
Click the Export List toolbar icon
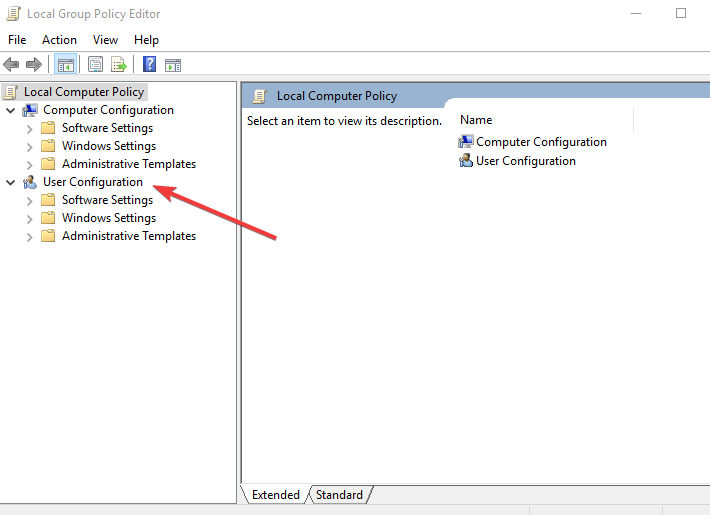point(119,65)
